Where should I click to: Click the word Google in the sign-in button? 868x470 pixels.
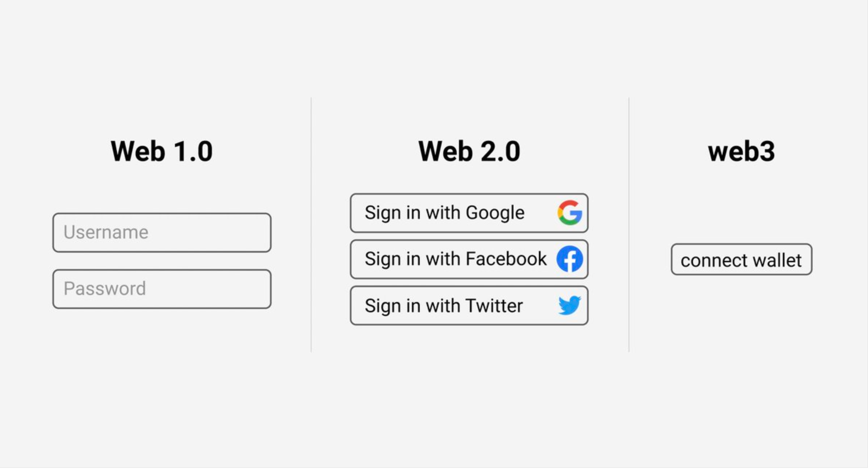[495, 213]
